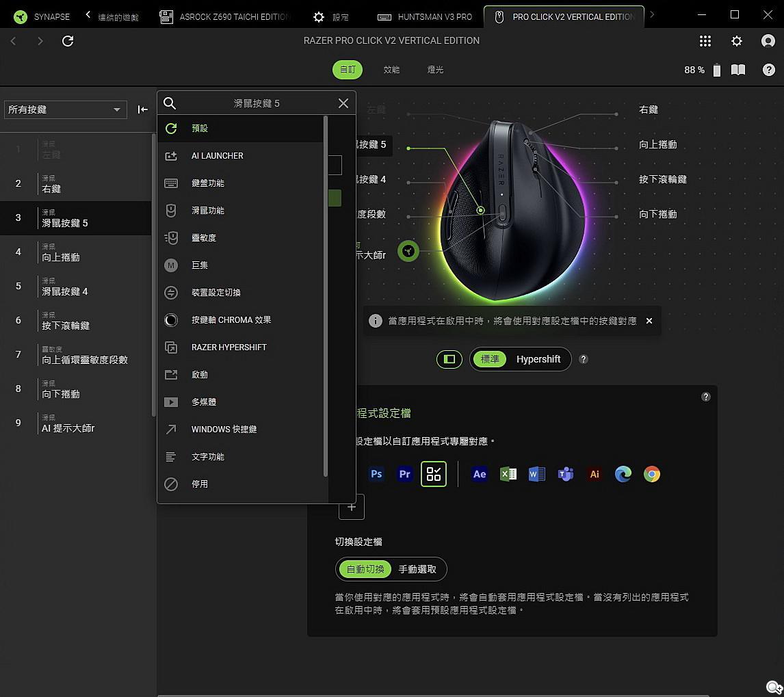Open the user guide book icon

738,70
